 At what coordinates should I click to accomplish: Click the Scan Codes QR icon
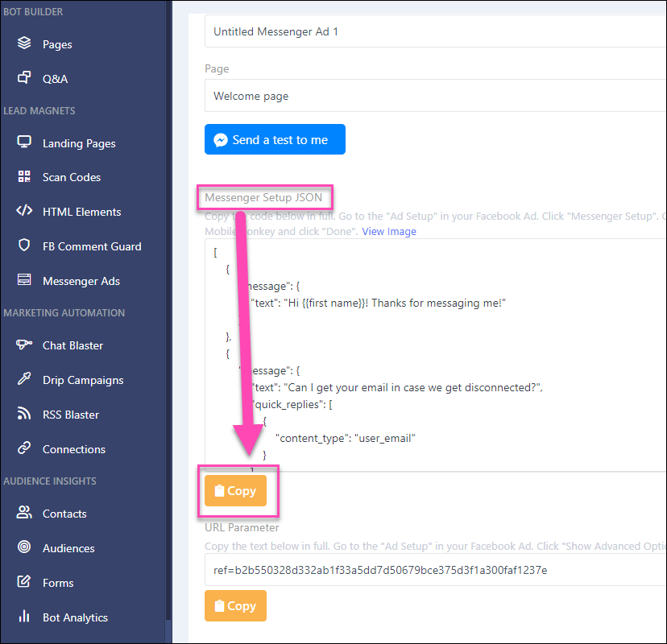coord(24,176)
